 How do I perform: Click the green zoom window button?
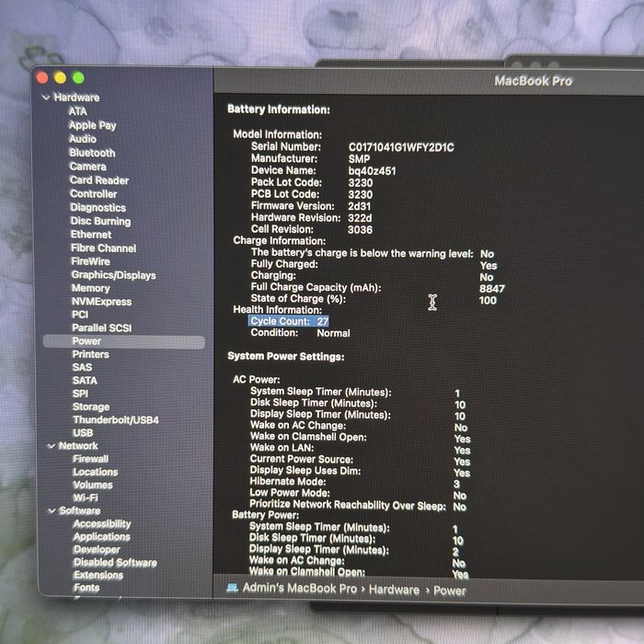point(78,77)
